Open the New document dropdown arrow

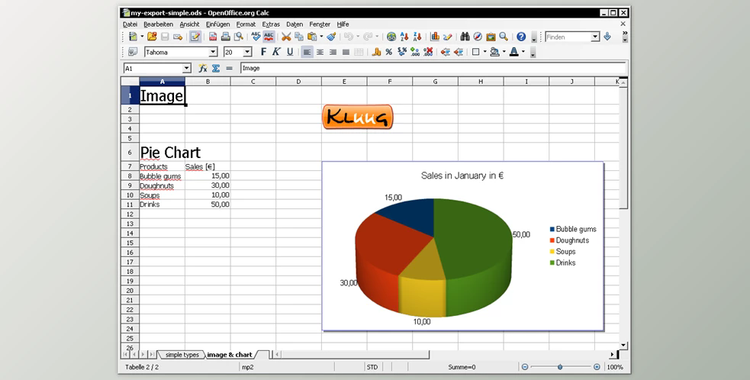coord(142,36)
